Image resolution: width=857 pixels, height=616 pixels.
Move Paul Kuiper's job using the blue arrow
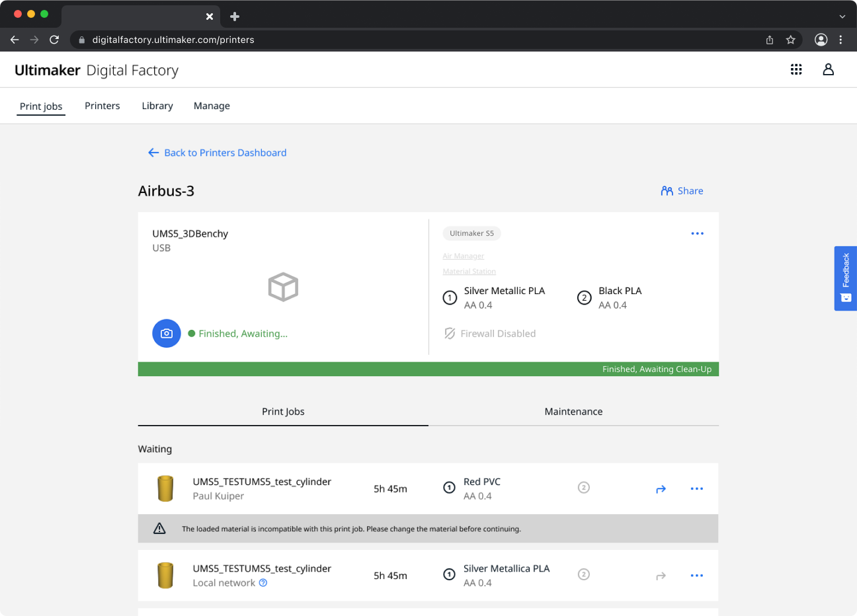tap(661, 489)
